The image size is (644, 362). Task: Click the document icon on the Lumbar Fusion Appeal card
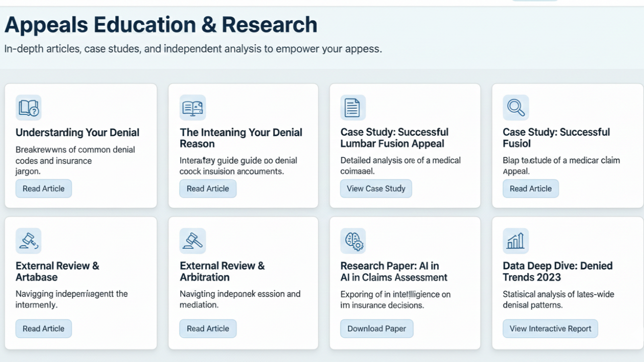(353, 107)
